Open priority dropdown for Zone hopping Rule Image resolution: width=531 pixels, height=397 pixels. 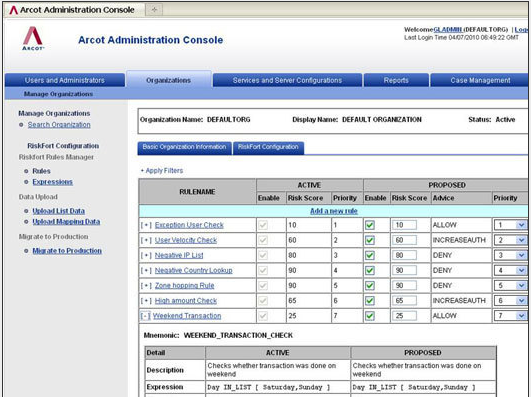click(510, 286)
